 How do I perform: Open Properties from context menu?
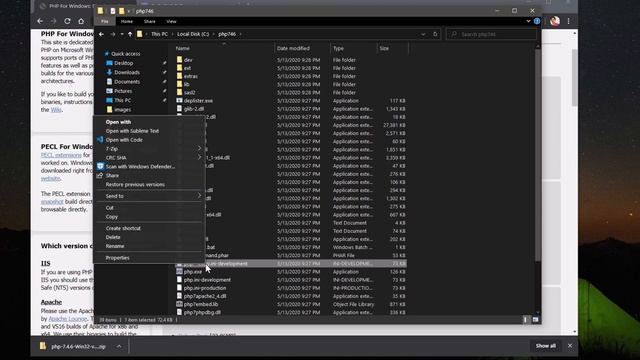pyautogui.click(x=117, y=258)
